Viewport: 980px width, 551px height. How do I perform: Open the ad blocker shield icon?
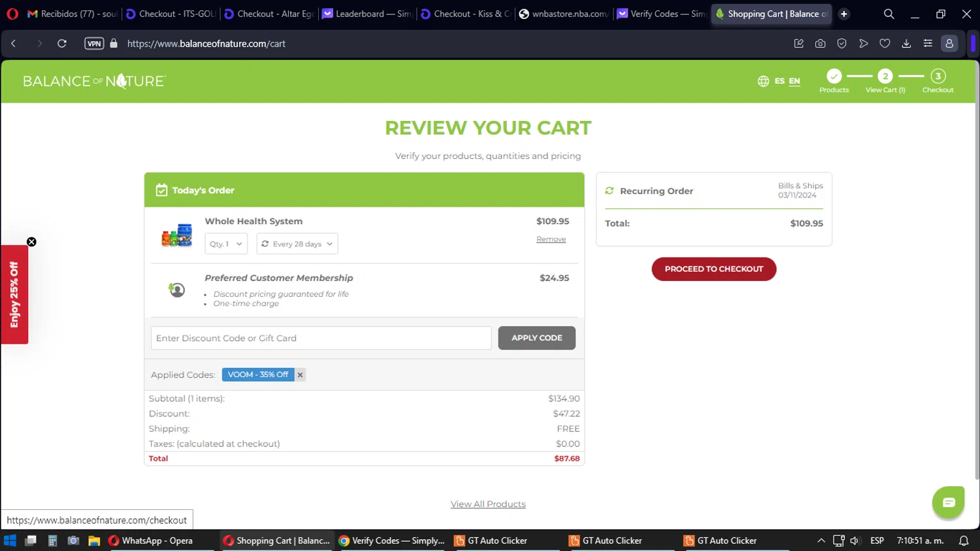coord(841,44)
